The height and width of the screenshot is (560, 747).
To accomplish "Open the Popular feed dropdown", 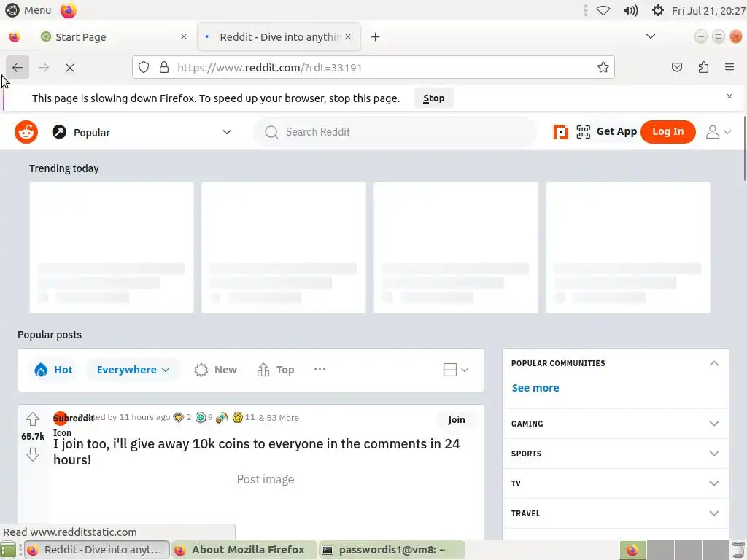I will tap(142, 133).
